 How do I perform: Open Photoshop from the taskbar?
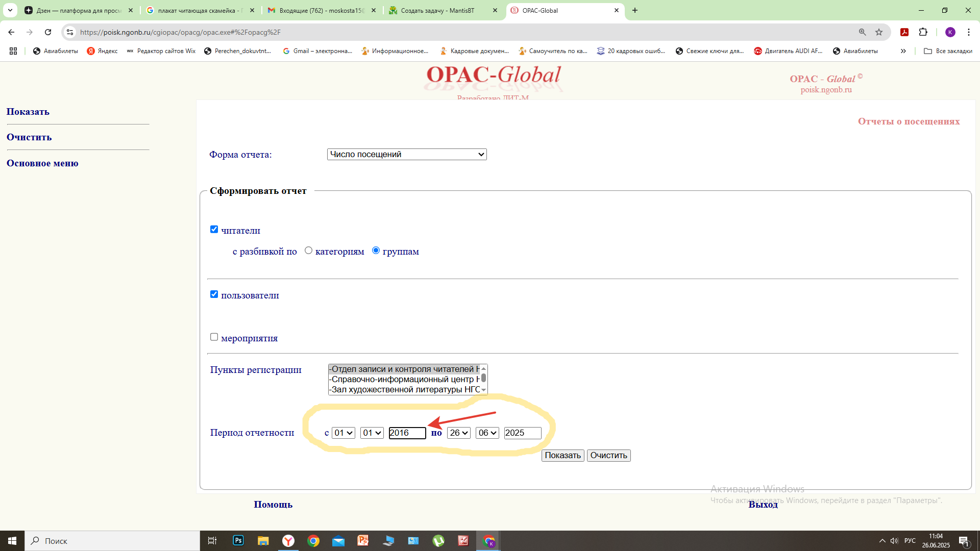point(238,541)
